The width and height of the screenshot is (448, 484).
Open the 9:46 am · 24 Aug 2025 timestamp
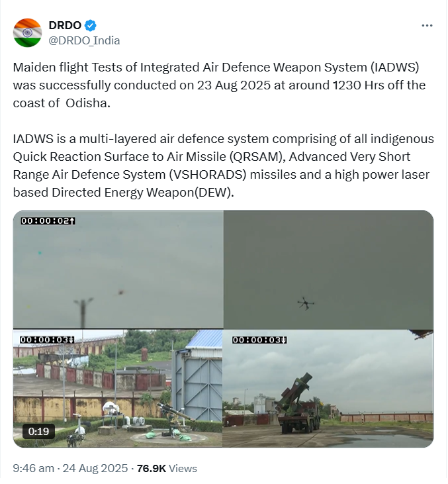tap(70, 469)
